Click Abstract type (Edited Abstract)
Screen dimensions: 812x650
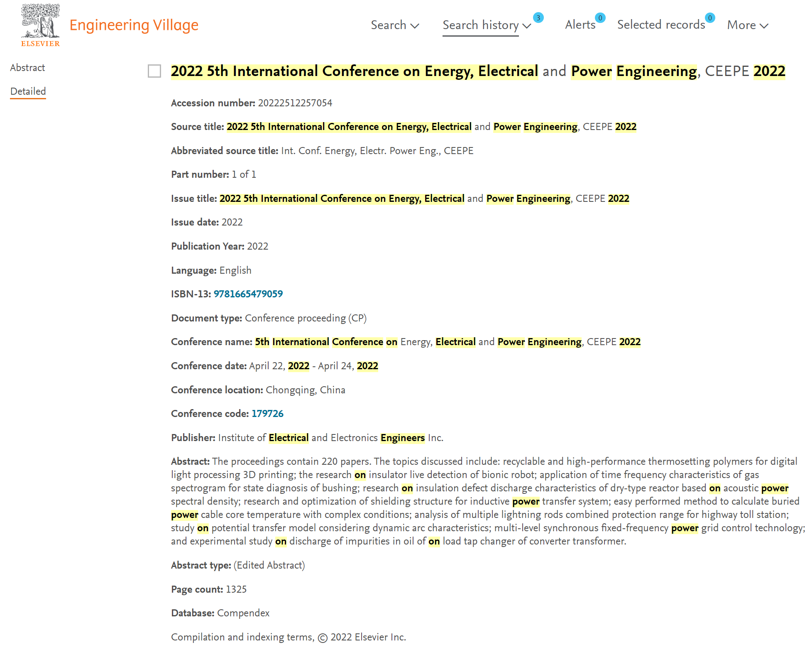pos(269,565)
